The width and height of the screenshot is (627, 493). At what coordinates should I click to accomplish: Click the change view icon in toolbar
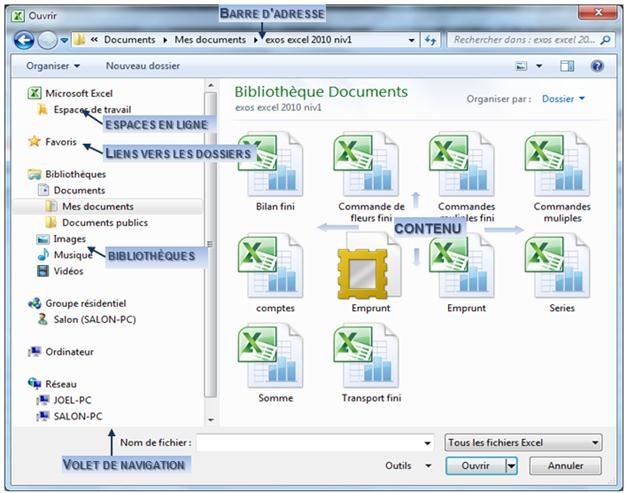point(521,66)
